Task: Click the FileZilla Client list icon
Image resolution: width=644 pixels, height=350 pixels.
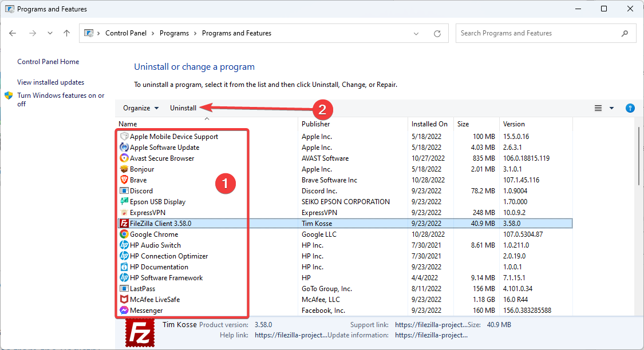Action: pos(124,223)
